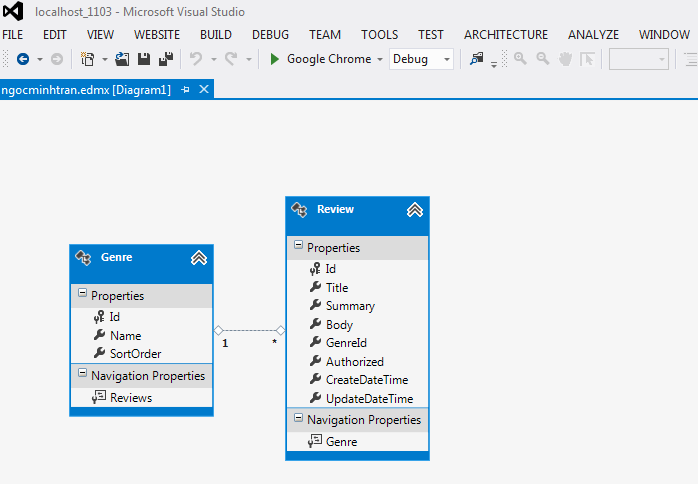Viewport: 698px width, 484px height.
Task: Open the Redo history dropdown arrow
Action: 248,59
